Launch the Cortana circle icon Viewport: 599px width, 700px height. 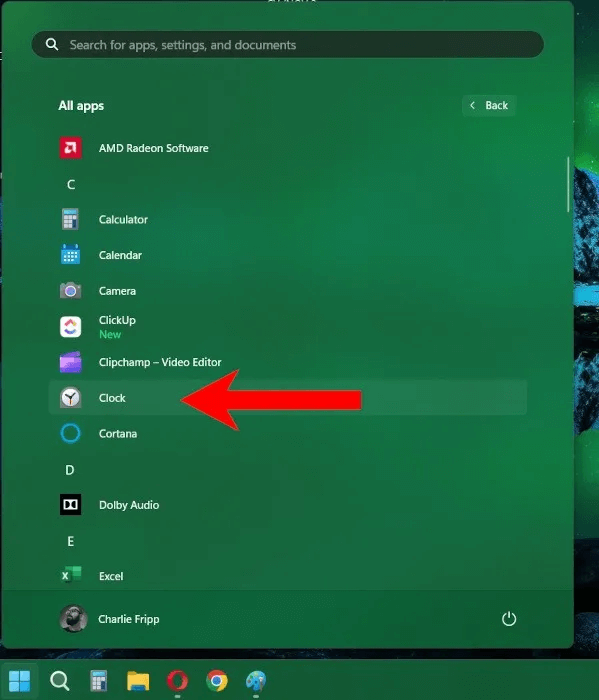[x=71, y=433]
